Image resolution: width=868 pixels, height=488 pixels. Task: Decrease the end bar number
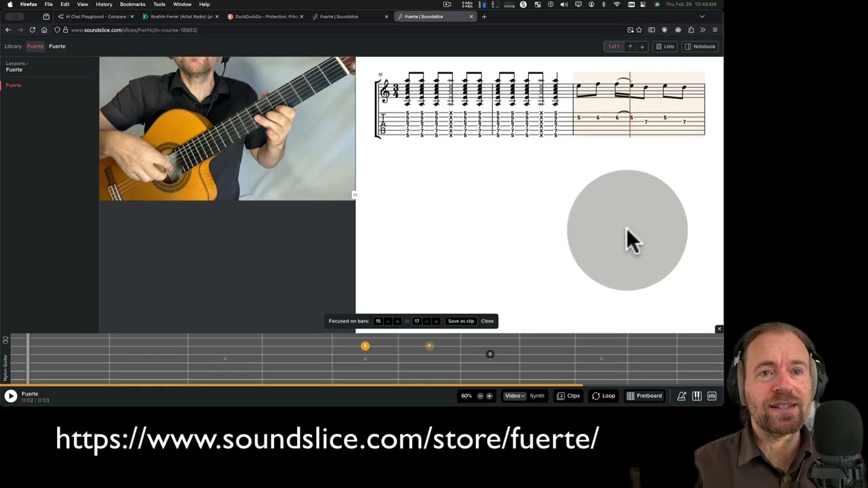427,321
